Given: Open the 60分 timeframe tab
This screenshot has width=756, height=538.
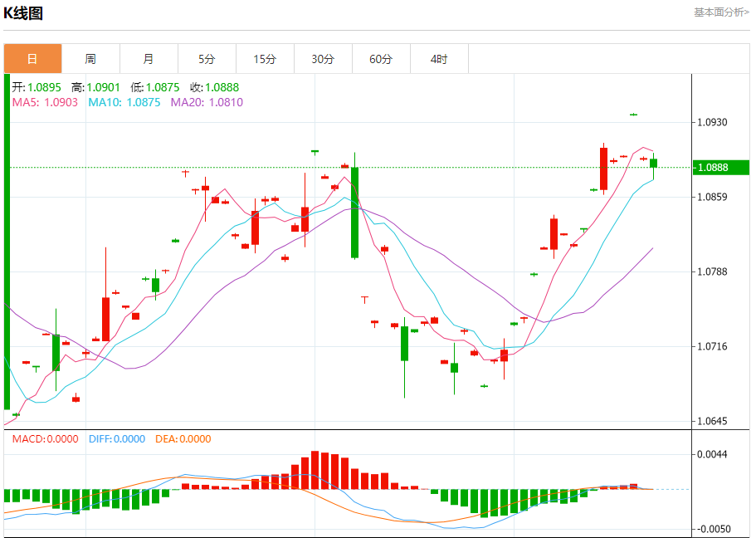Looking at the screenshot, I should click(x=382, y=59).
